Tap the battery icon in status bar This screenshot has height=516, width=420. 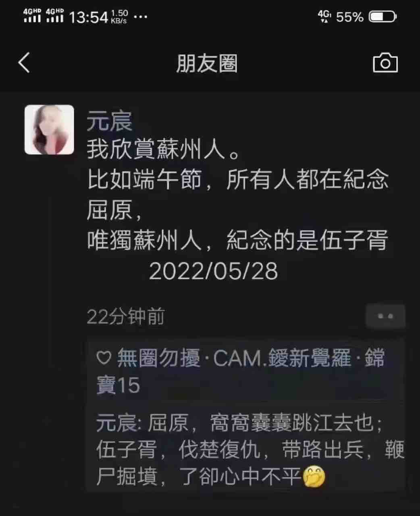pyautogui.click(x=383, y=17)
